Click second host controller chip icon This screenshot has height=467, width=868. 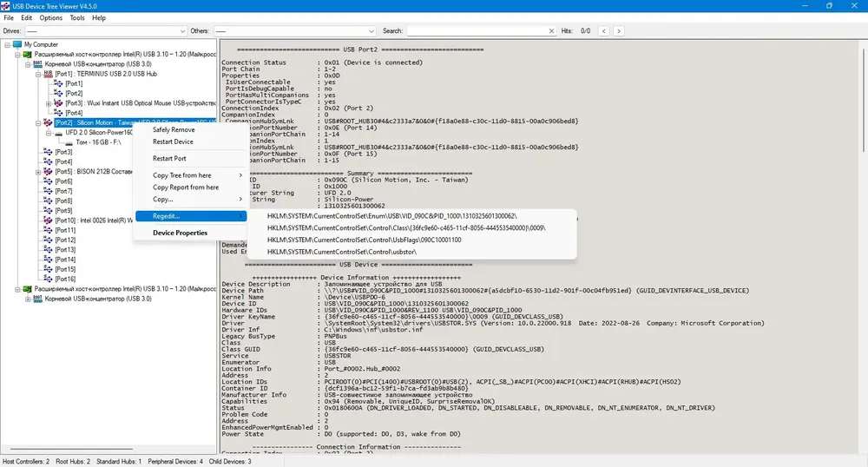[x=27, y=289]
